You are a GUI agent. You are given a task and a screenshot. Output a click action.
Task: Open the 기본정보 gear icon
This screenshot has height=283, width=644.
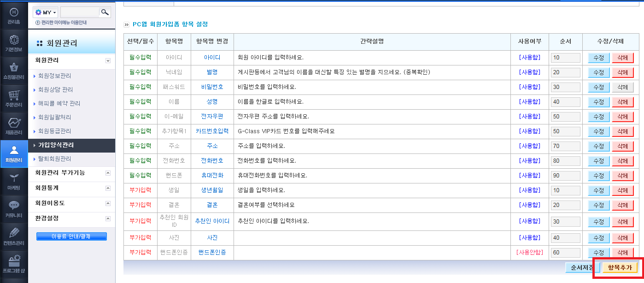(14, 43)
